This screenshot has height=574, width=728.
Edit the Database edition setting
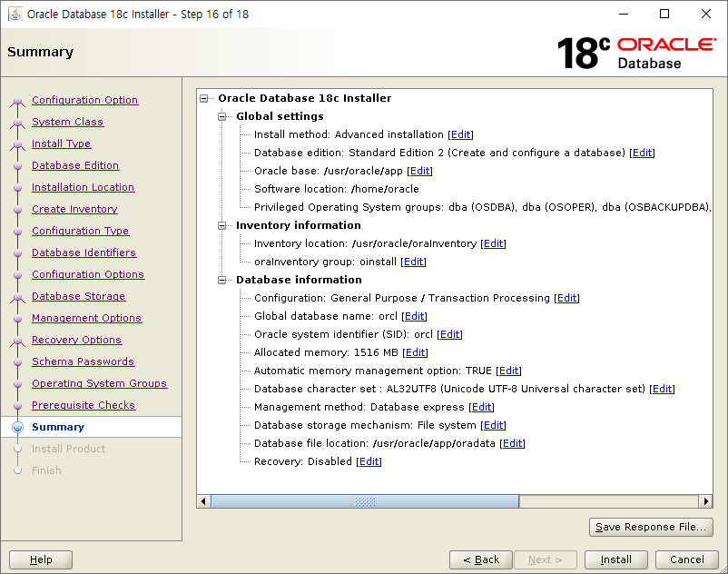(x=642, y=153)
